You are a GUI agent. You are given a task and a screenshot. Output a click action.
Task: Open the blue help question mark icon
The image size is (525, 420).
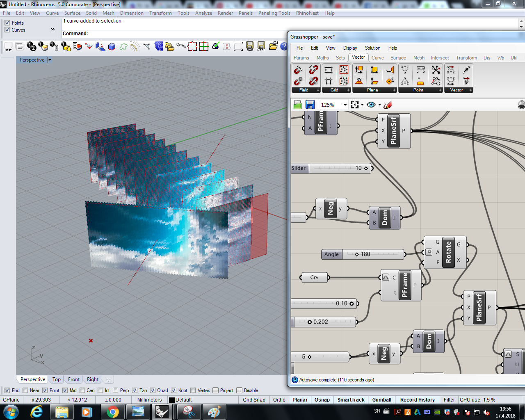click(x=284, y=46)
